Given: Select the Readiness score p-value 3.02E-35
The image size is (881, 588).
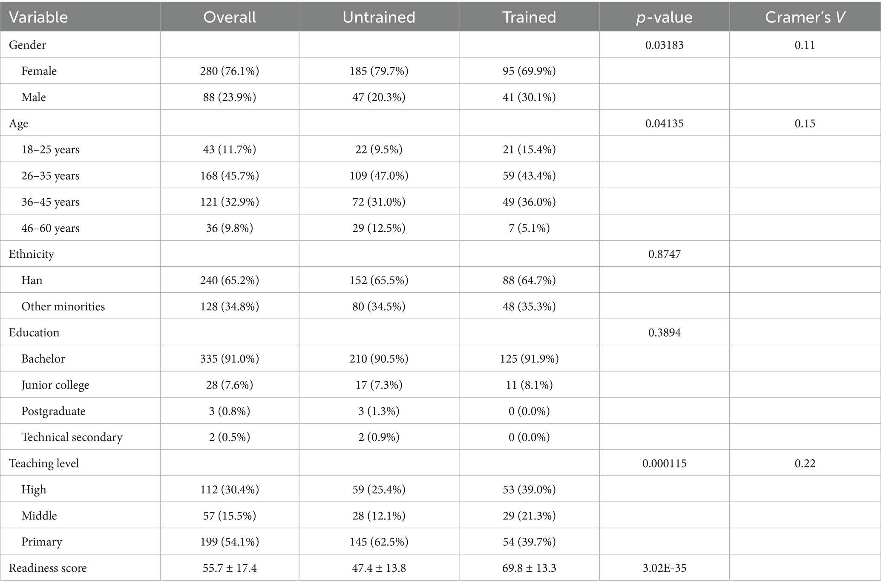Looking at the screenshot, I should click(664, 568).
